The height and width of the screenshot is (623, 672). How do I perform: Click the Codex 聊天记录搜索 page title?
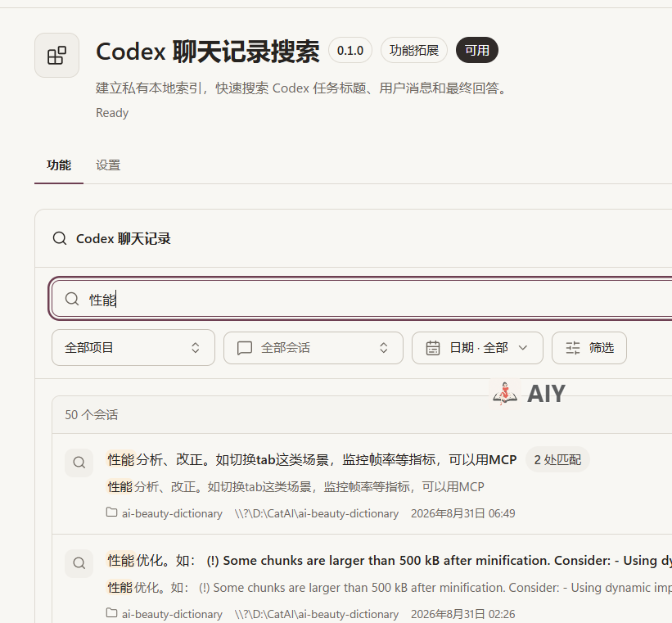[x=208, y=52]
